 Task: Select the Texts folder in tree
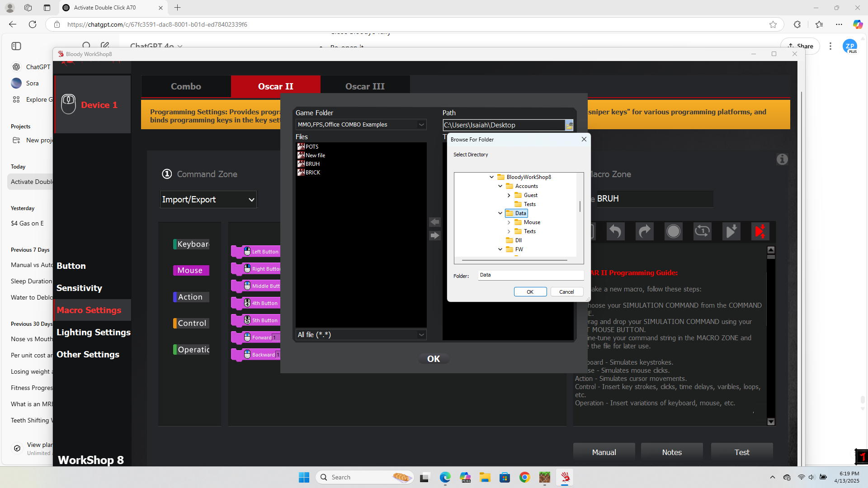529,231
